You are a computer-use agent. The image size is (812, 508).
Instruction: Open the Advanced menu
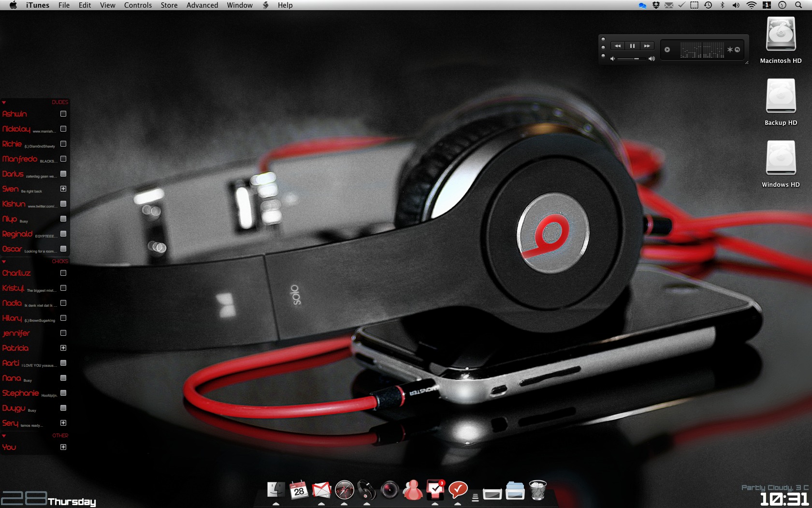coord(202,5)
